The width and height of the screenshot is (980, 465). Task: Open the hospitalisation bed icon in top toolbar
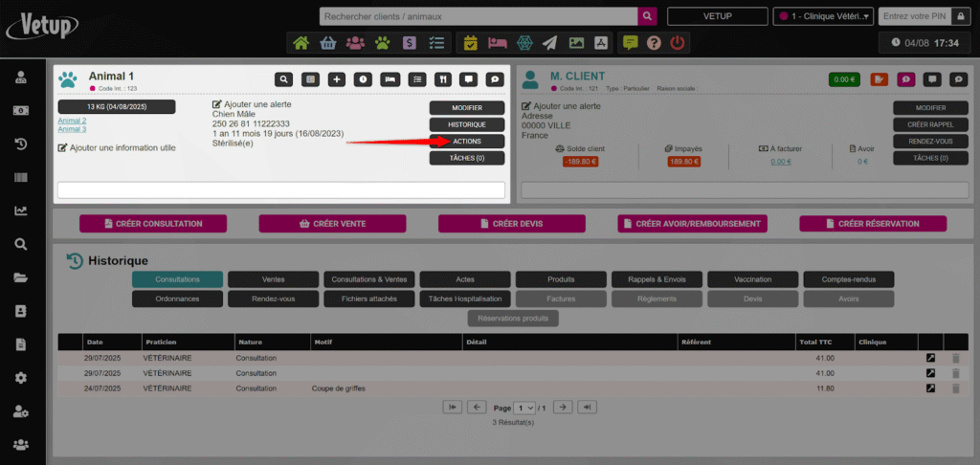pos(497,43)
